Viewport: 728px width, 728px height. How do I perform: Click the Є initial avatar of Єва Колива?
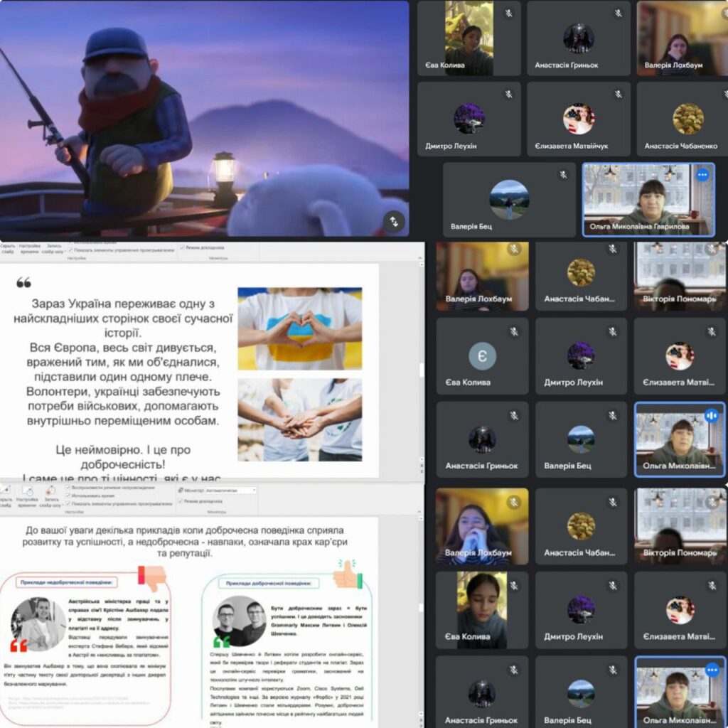pos(483,356)
